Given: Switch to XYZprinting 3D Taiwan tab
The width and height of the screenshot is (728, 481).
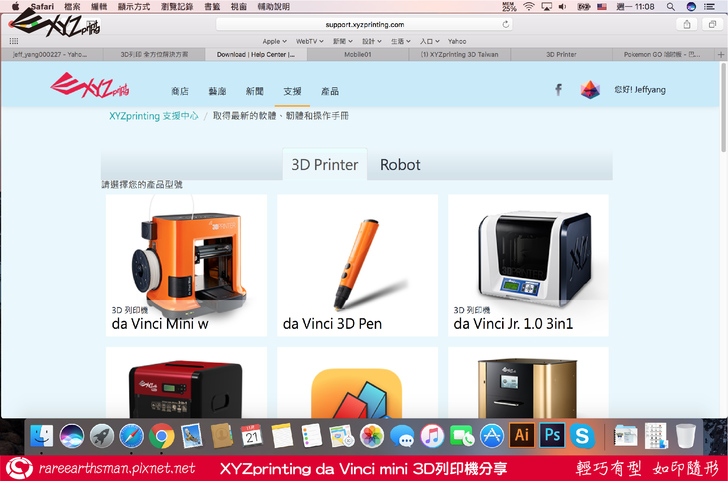Looking at the screenshot, I should coord(460,54).
